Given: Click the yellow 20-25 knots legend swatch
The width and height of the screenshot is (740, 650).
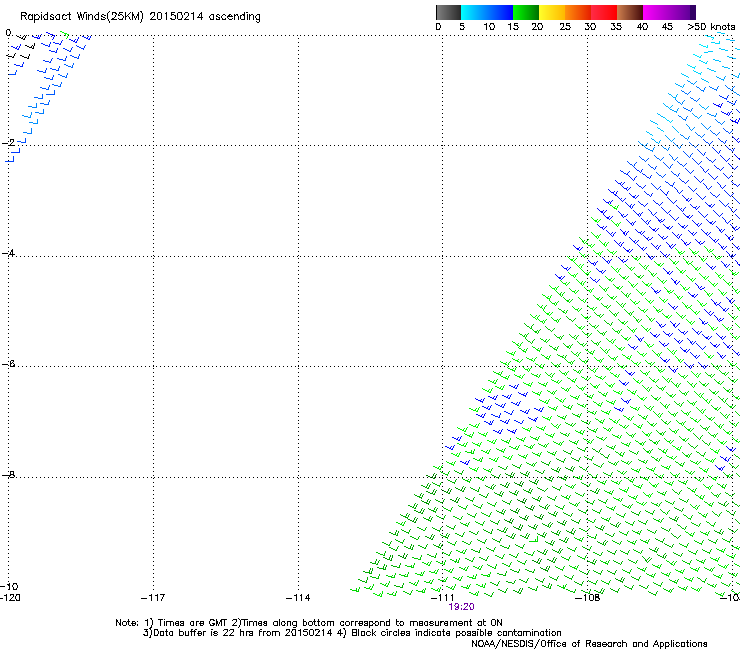Looking at the screenshot, I should pyautogui.click(x=552, y=12).
